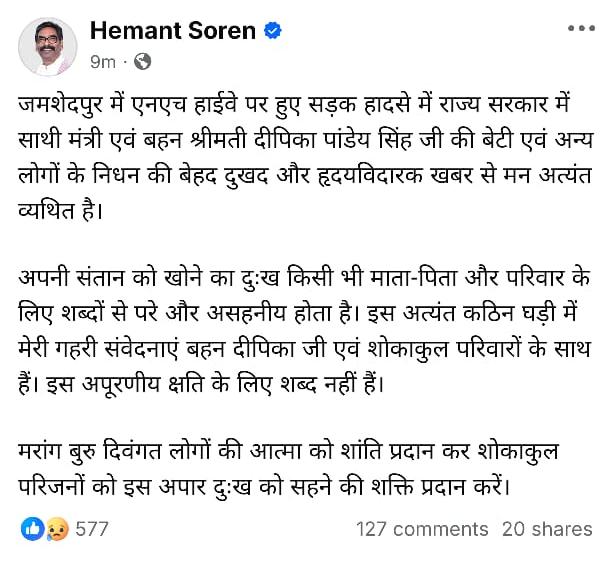The image size is (612, 568).
Task: Click the sad face reaction icon
Action: 57,529
